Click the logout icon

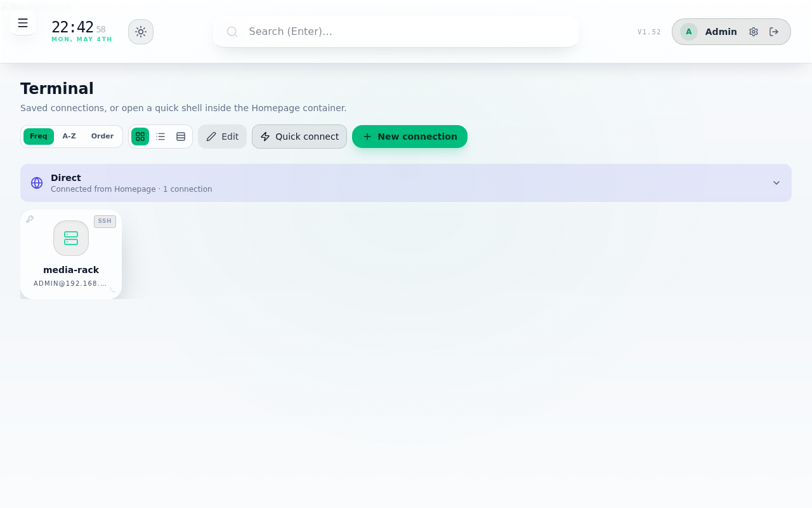point(774,32)
